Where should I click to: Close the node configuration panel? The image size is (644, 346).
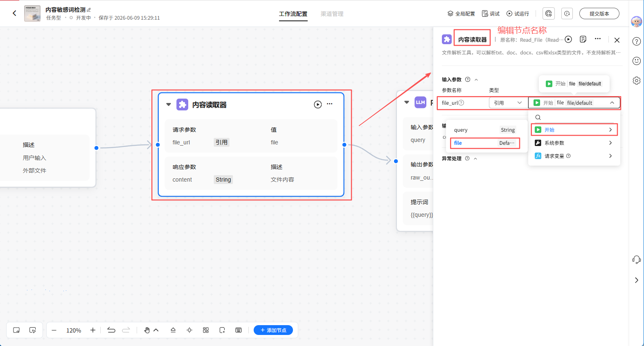pos(617,40)
